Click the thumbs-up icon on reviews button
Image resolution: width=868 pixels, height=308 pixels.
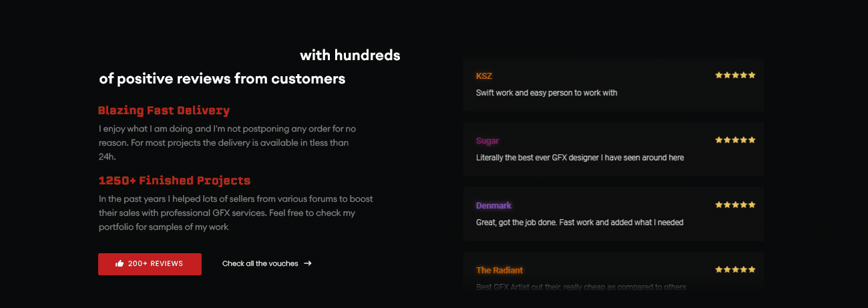point(120,264)
